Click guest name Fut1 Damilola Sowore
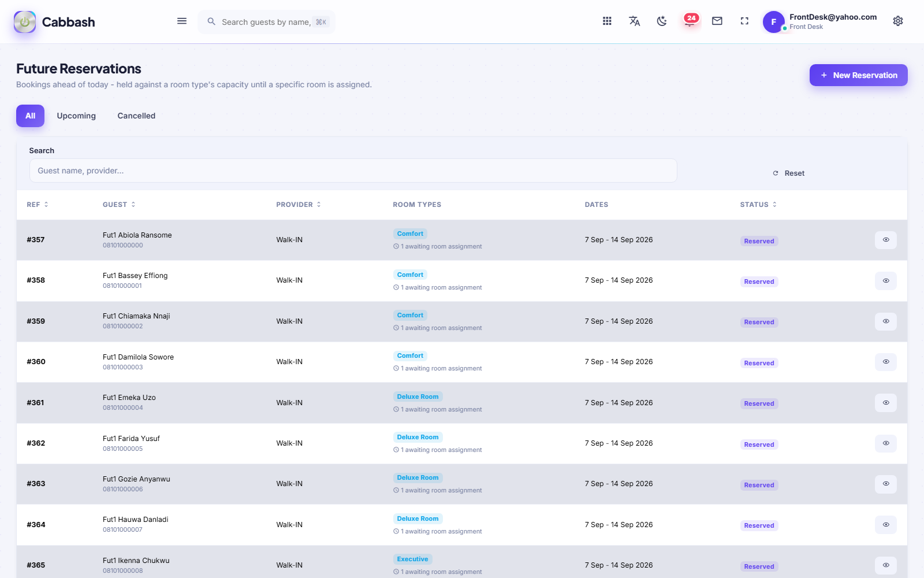The image size is (924, 578). 138,357
